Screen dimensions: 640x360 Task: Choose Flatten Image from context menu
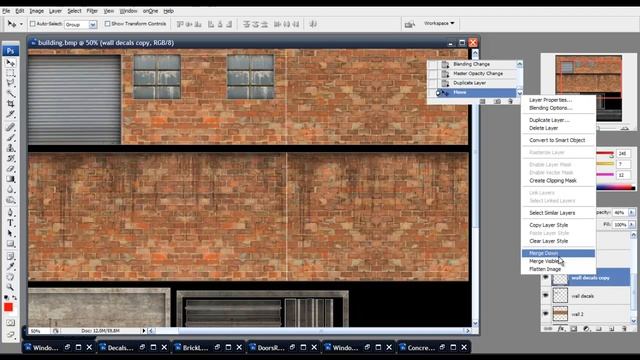[558, 269]
